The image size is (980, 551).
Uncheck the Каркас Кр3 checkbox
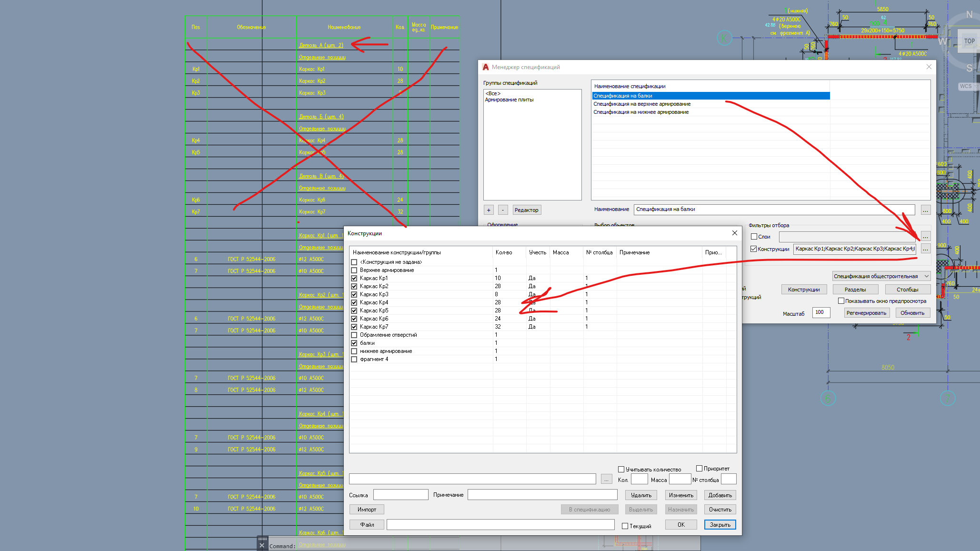click(x=354, y=294)
